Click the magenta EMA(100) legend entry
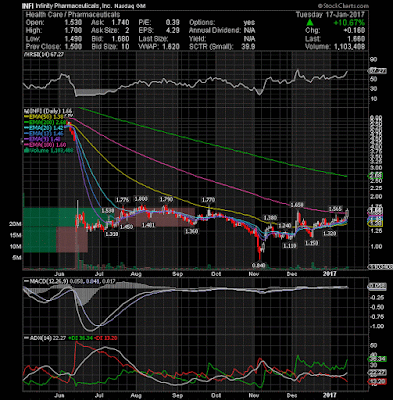The height and width of the screenshot is (400, 393). [x=45, y=145]
